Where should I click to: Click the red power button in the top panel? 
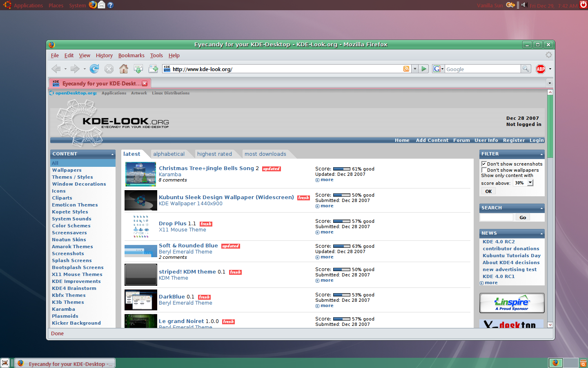click(x=583, y=5)
